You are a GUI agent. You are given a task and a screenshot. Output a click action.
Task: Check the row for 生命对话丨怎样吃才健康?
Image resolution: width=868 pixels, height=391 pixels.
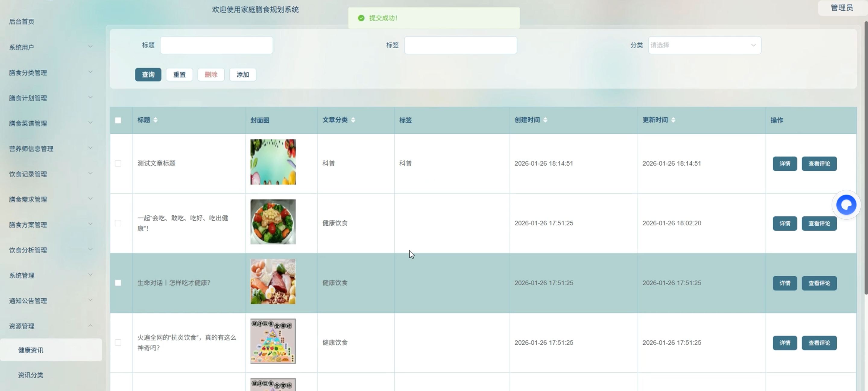(x=118, y=283)
